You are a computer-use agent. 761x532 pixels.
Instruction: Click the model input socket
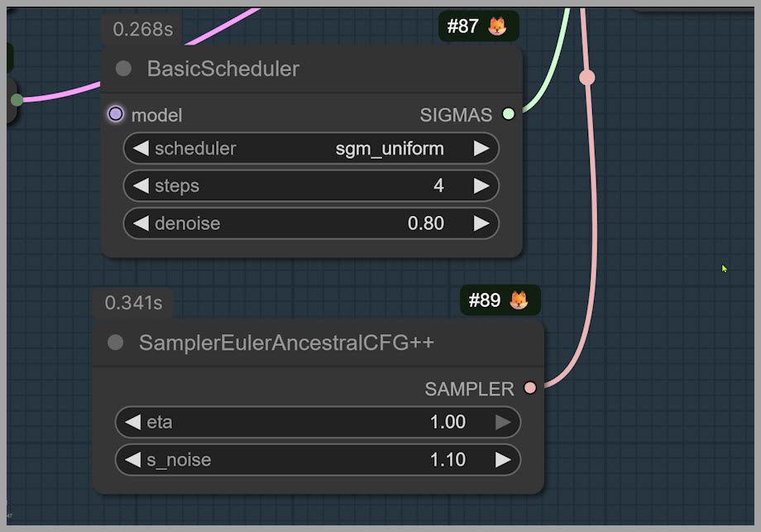tap(116, 114)
